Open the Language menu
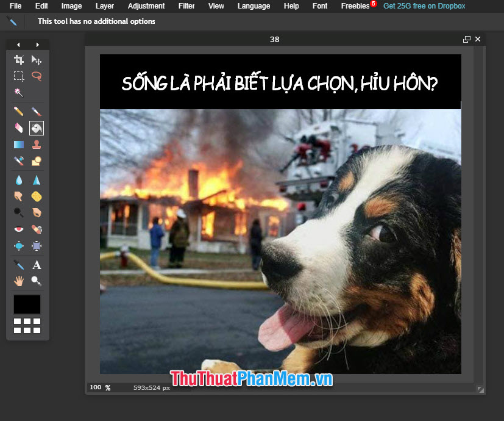The image size is (504, 421). 254,5
